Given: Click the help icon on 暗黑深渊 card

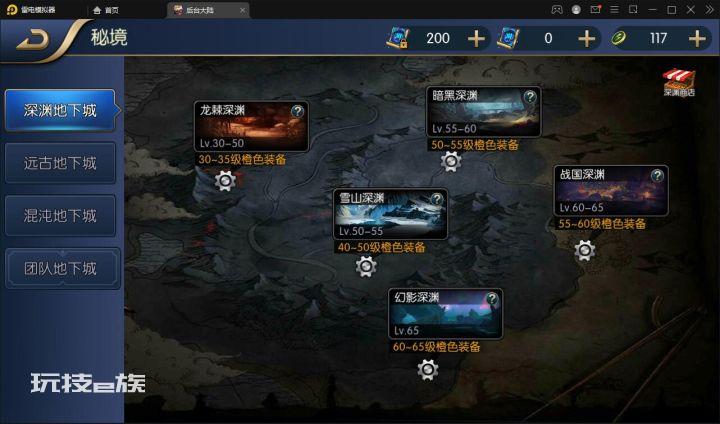Looking at the screenshot, I should [x=530, y=96].
